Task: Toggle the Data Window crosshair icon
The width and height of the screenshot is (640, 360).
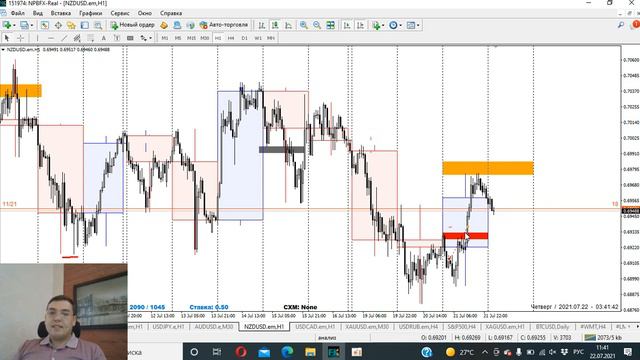Action: [x=58, y=25]
